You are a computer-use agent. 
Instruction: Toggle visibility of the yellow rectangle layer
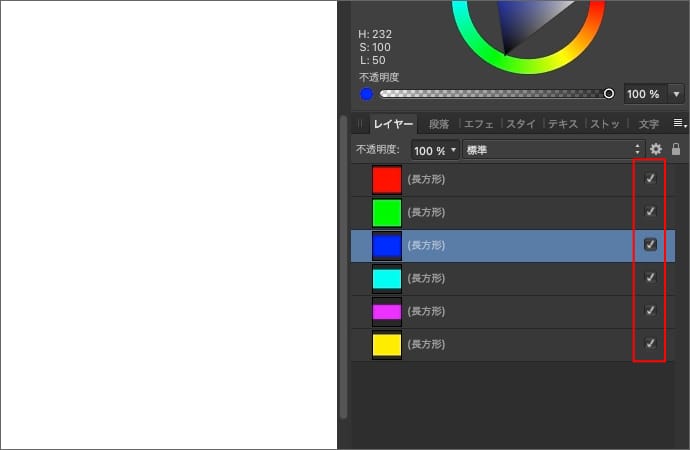(650, 344)
